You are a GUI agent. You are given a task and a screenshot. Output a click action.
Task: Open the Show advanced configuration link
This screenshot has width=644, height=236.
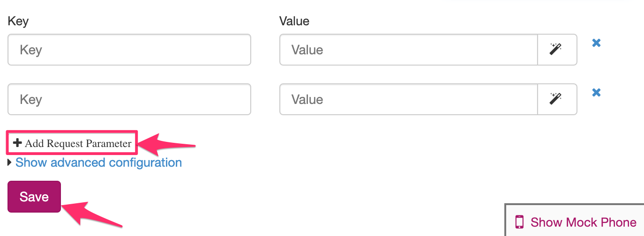[x=98, y=163]
